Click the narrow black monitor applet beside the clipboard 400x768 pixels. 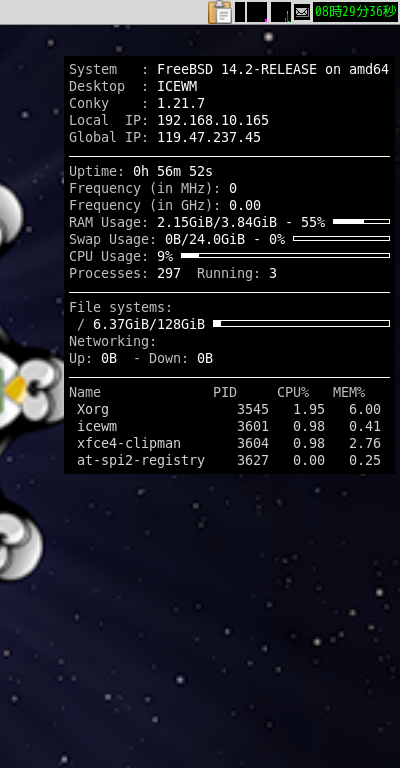pos(240,12)
